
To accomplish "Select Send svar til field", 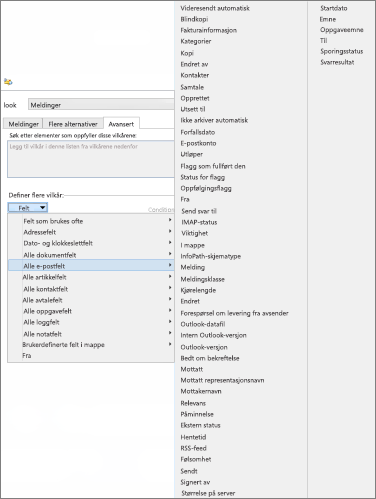I will click(x=199, y=211).
